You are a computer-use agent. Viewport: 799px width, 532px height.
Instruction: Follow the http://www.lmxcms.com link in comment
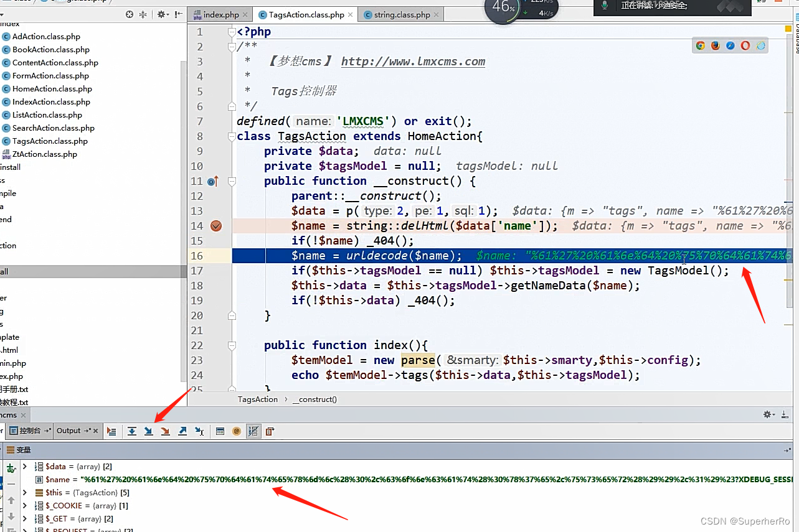tap(413, 62)
